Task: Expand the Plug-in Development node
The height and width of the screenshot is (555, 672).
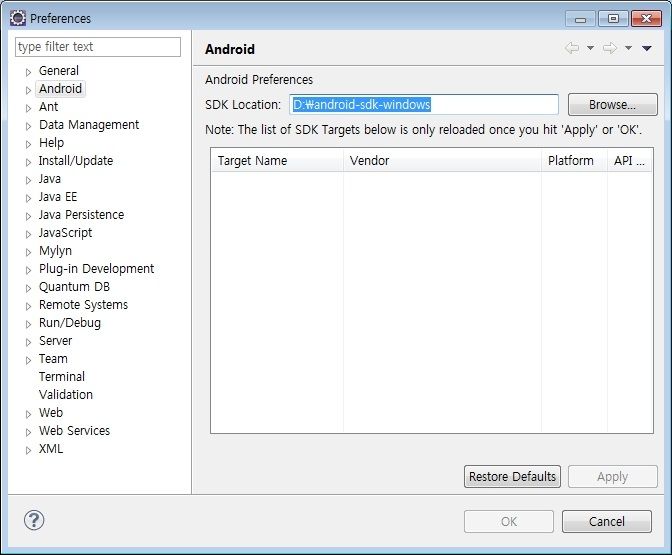Action: click(28, 270)
